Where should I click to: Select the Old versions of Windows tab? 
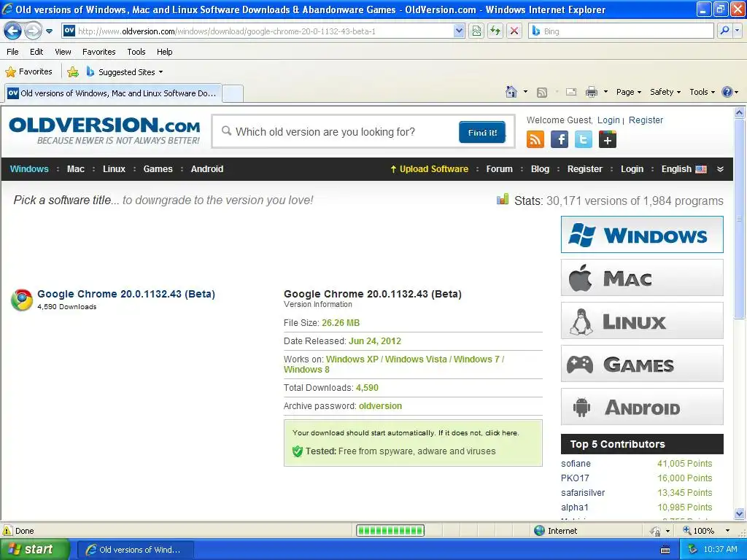point(113,93)
